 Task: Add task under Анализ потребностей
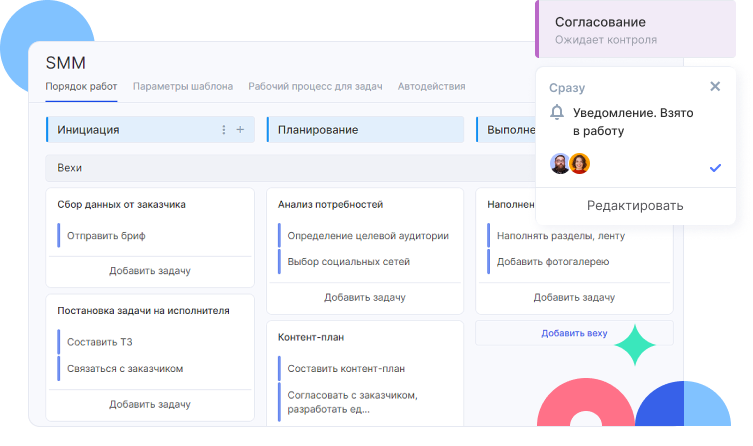coord(364,297)
